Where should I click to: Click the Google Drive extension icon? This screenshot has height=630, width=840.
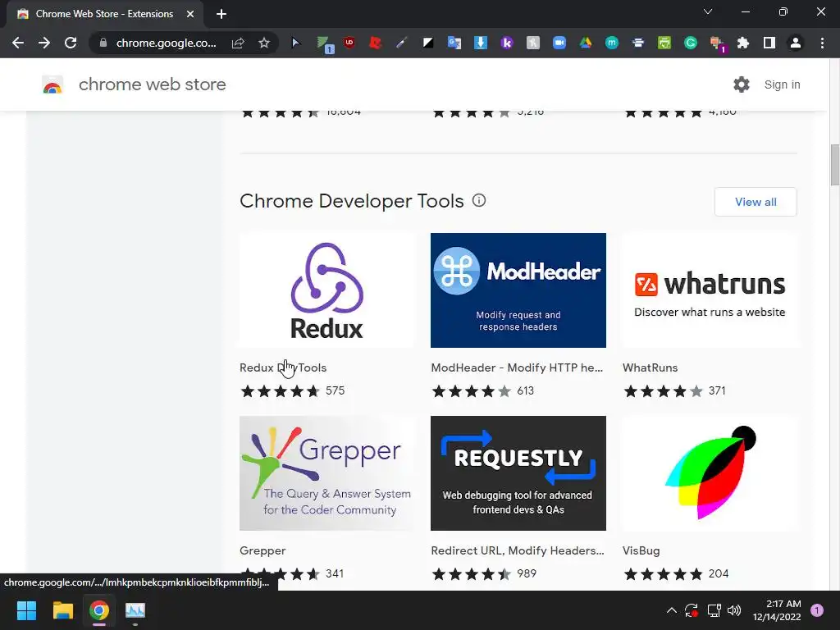pos(586,43)
